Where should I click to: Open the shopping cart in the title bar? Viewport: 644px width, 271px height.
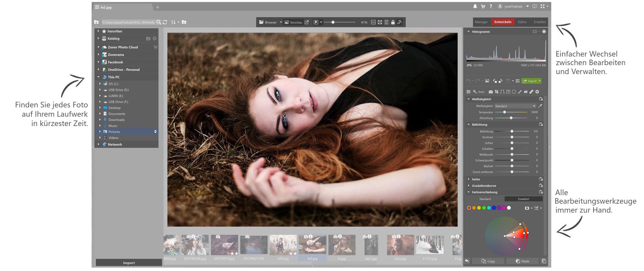[x=483, y=6]
